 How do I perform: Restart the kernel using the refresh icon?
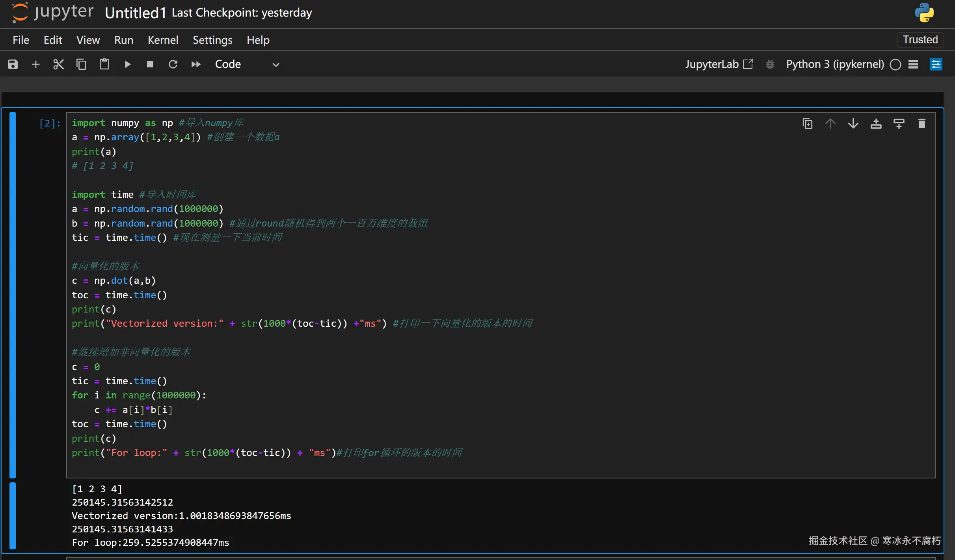click(x=173, y=64)
